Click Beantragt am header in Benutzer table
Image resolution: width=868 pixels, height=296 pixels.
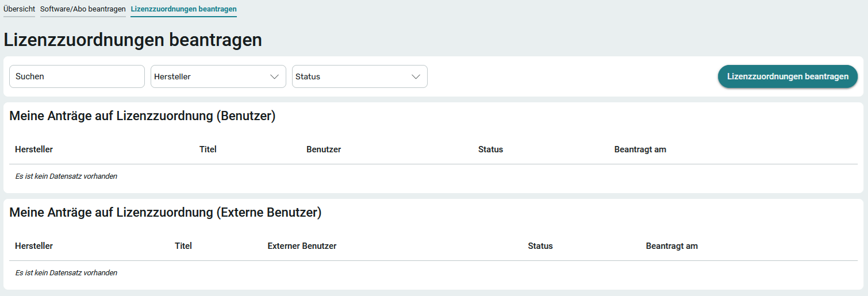pos(640,149)
